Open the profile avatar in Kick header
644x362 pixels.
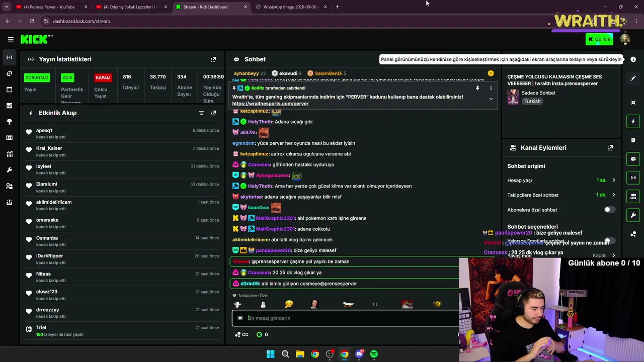coord(625,39)
